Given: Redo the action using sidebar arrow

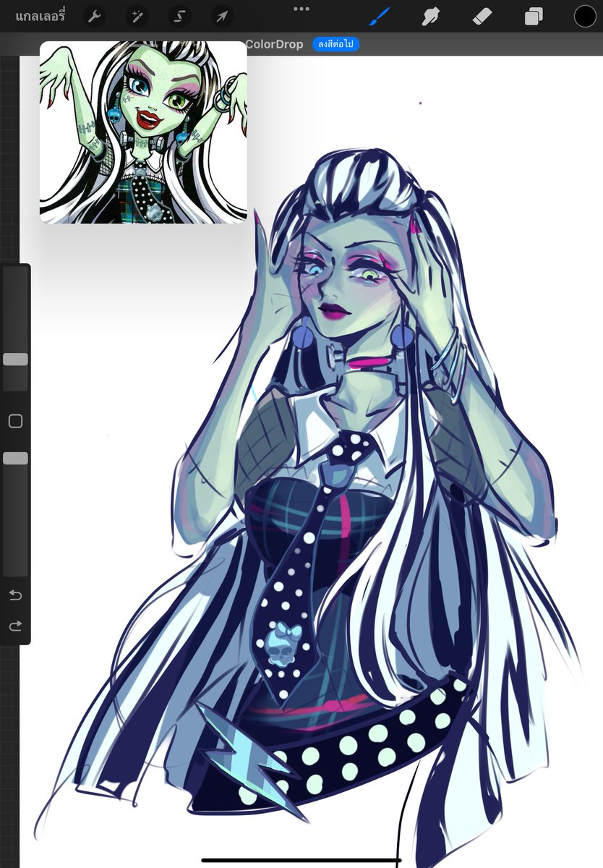Looking at the screenshot, I should pos(15,626).
